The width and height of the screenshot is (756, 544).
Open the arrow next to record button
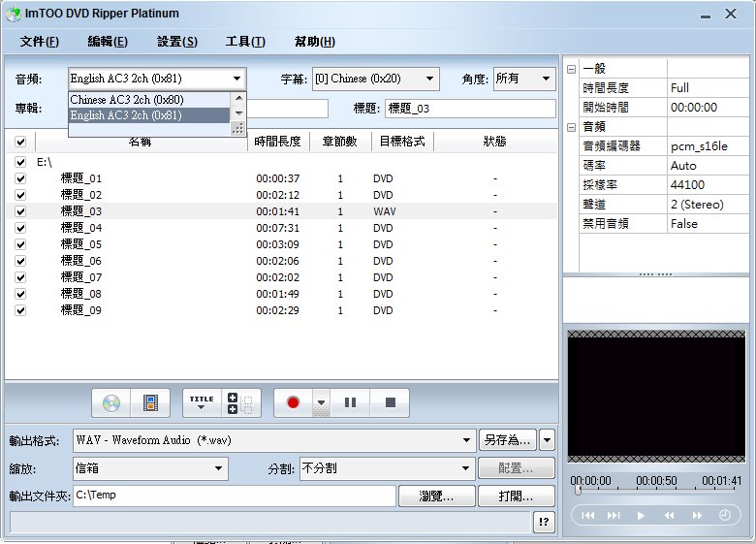click(321, 402)
